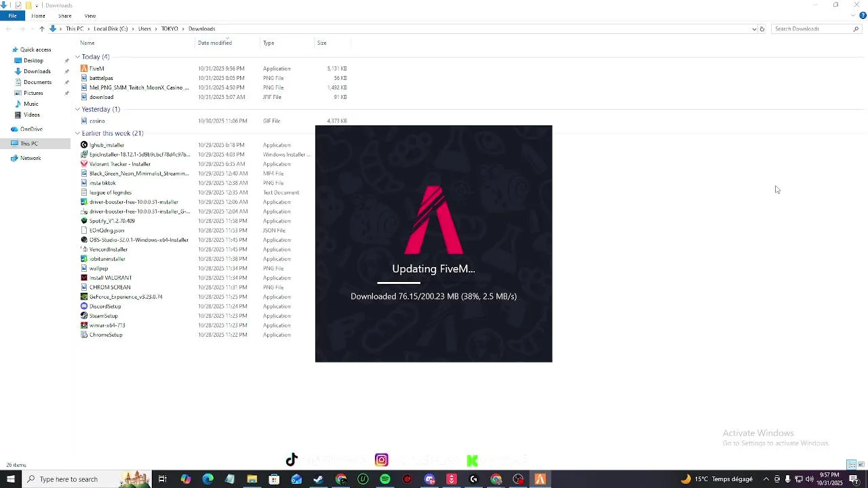
Task: Expand the arrow after TOKYO in breadcrumb
Action: [x=184, y=29]
